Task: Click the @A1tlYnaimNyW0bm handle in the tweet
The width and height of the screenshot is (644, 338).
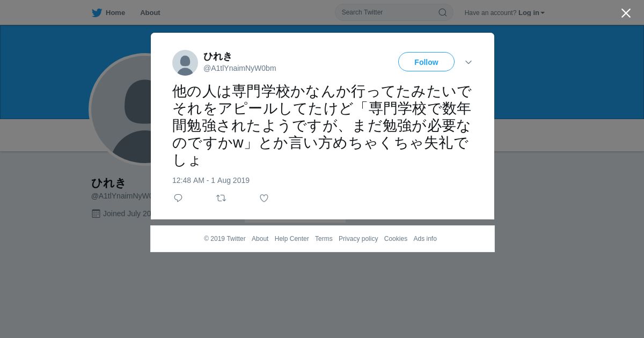Action: click(240, 68)
